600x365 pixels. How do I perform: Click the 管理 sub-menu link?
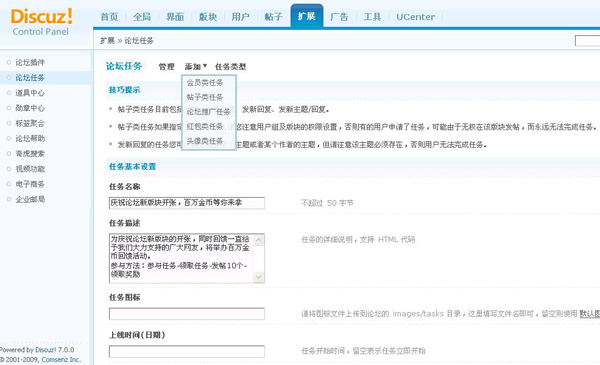pos(166,67)
